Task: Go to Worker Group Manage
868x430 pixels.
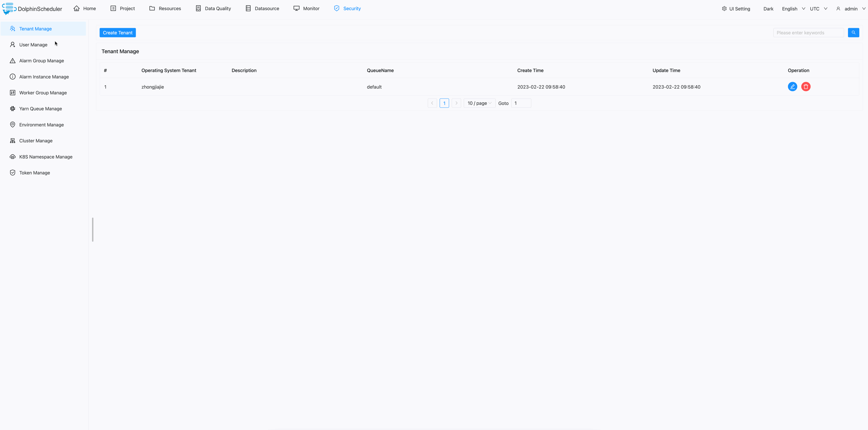Action: click(43, 93)
